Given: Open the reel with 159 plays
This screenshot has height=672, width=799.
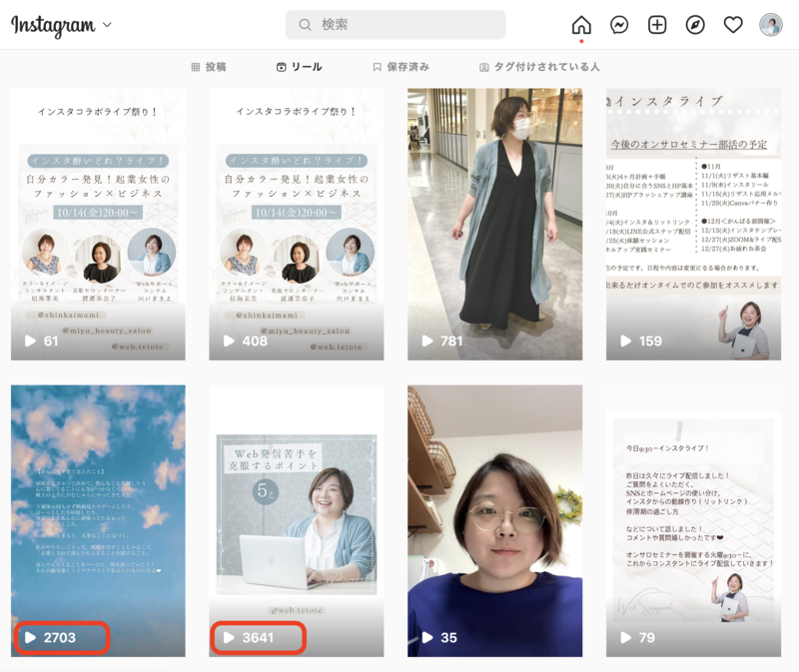Looking at the screenshot, I should 693,225.
